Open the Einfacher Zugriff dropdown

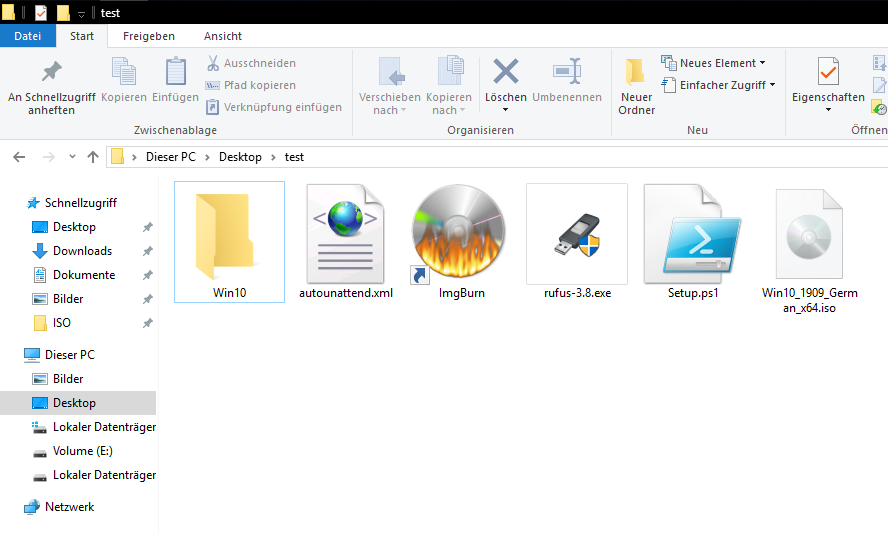click(x=718, y=85)
